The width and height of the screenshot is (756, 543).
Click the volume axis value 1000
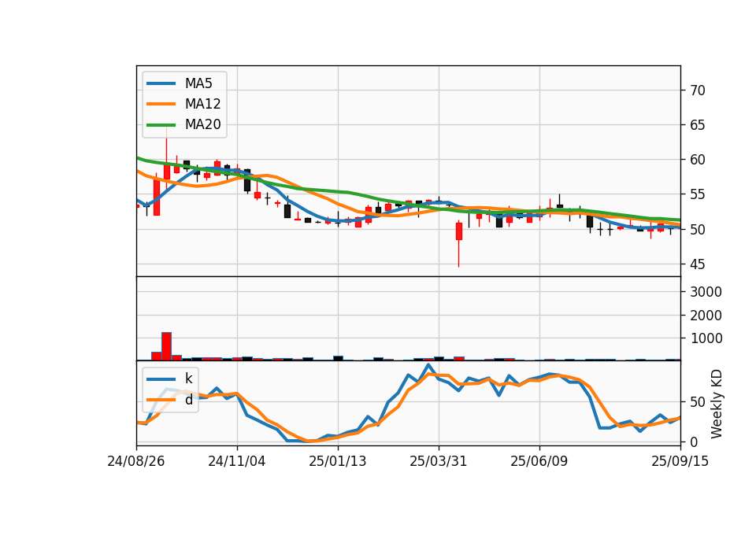pos(706,338)
